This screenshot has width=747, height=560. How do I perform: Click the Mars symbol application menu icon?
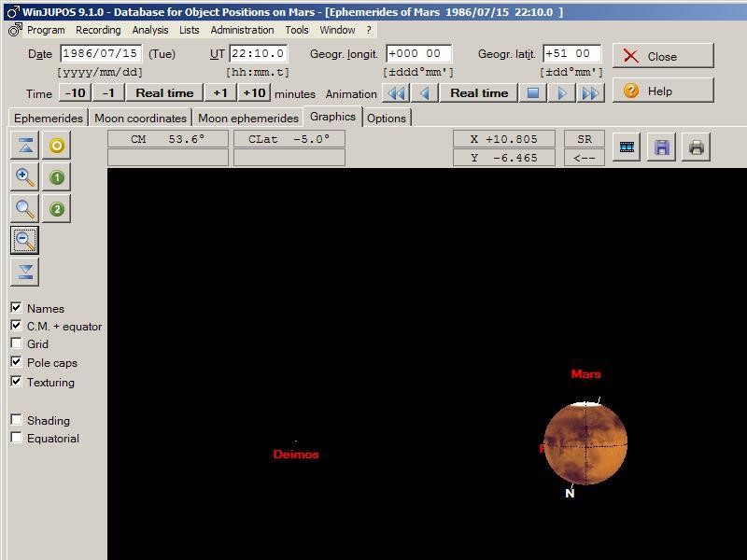click(x=15, y=30)
